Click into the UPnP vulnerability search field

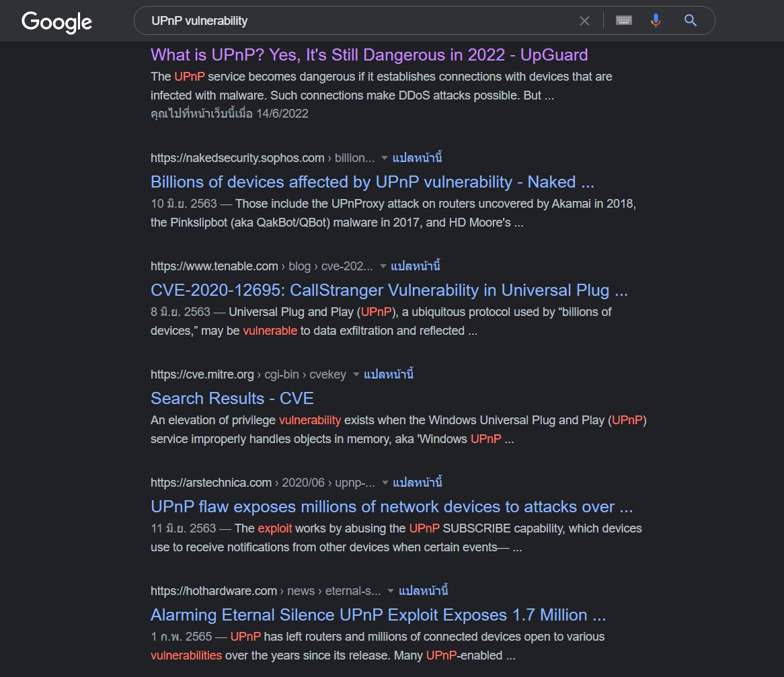point(360,21)
